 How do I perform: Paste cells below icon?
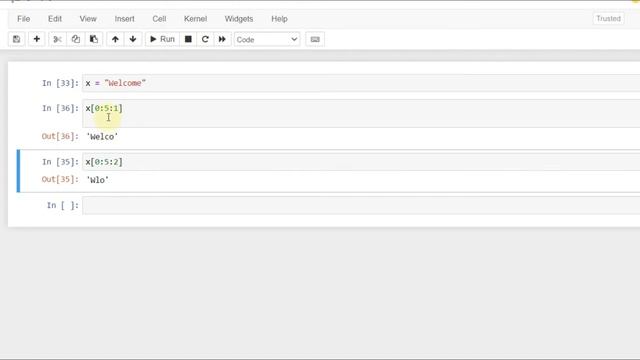tap(94, 39)
